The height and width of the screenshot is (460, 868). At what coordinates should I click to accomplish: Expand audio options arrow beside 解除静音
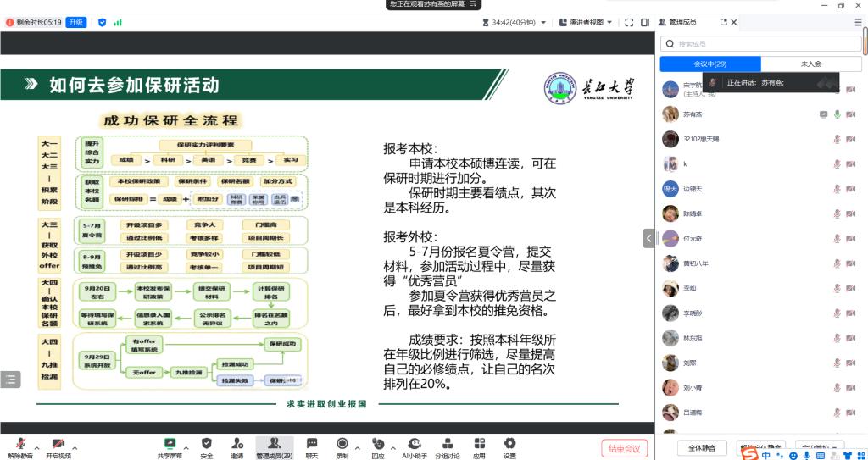coord(37,446)
